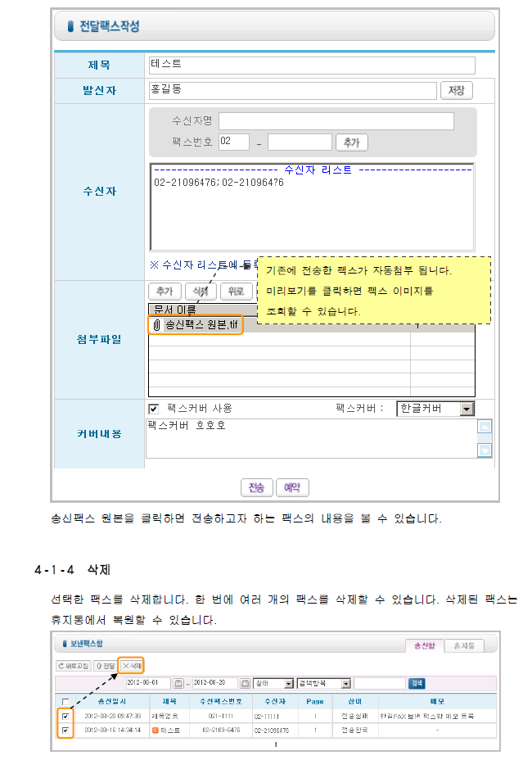532x778 pixels.
Task: Open the 검색항목 search field dropdown
Action: pyautogui.click(x=346, y=683)
